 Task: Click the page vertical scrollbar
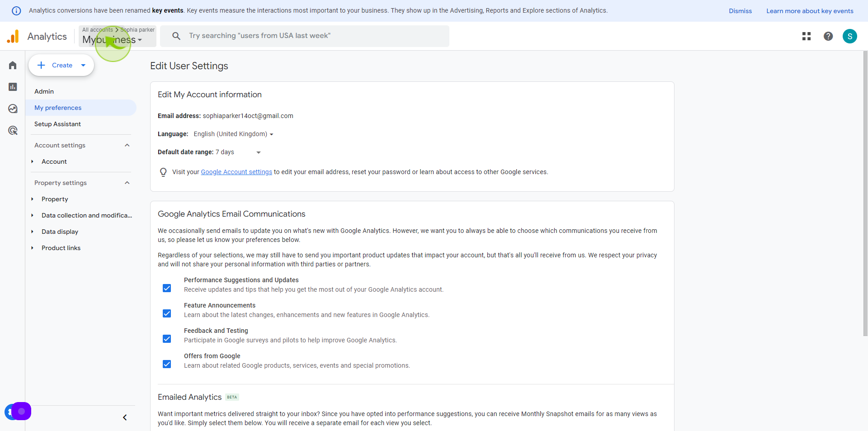coord(865,194)
